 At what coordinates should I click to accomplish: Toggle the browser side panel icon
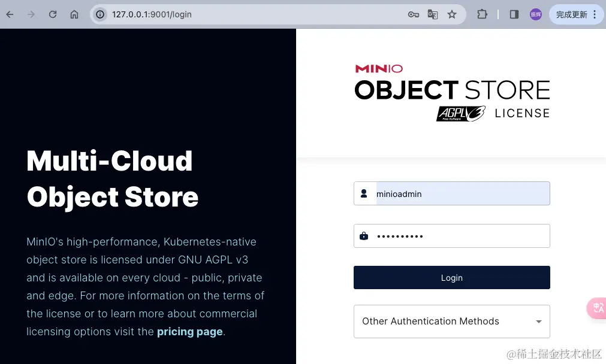click(x=514, y=15)
